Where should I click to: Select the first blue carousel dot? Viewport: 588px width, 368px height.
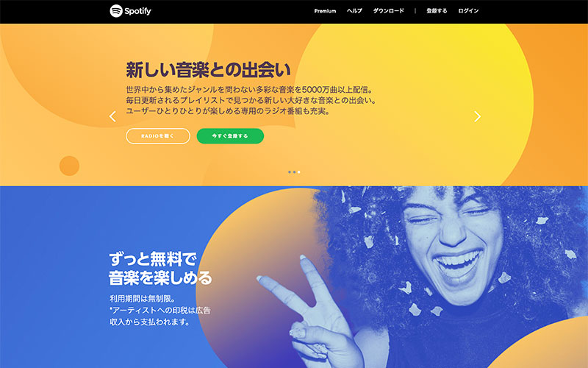click(290, 172)
